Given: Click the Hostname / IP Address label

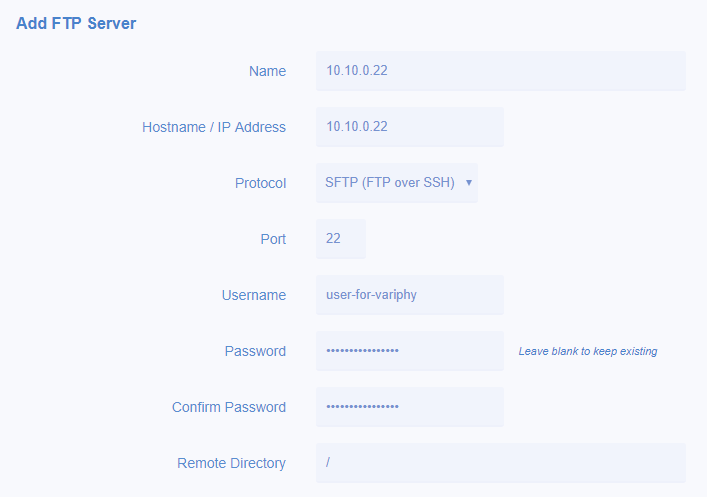Looking at the screenshot, I should pos(214,127).
